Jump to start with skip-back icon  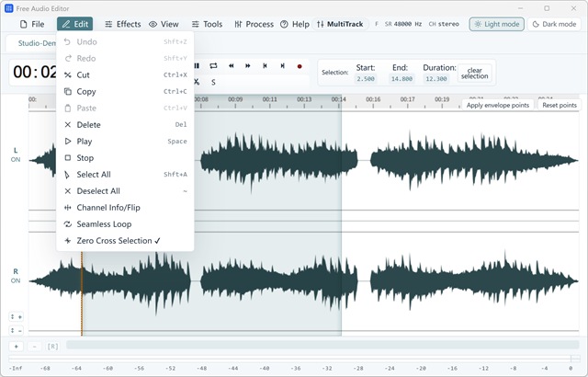coord(266,66)
